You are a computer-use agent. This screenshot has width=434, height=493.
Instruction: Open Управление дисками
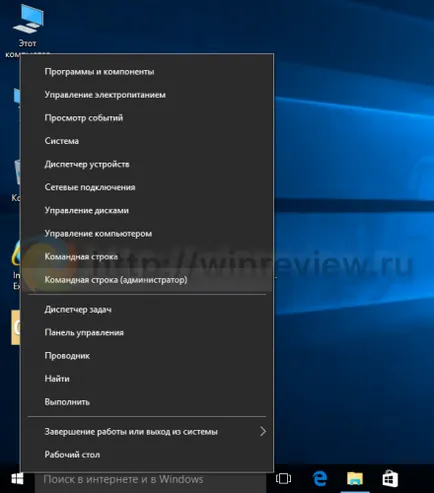pyautogui.click(x=147, y=210)
